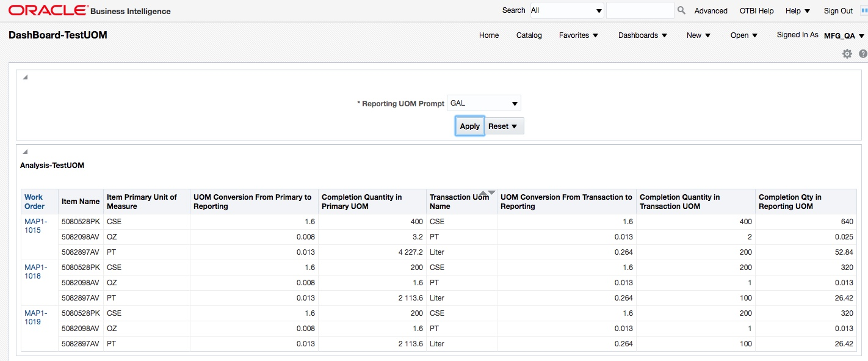Sort Transaction Uom Name ascending

(x=483, y=193)
